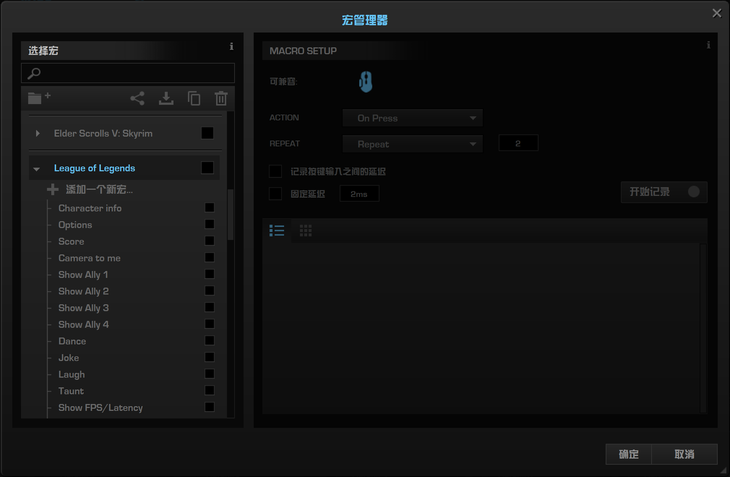Check the Show FPS/Latency macro box

tap(210, 407)
